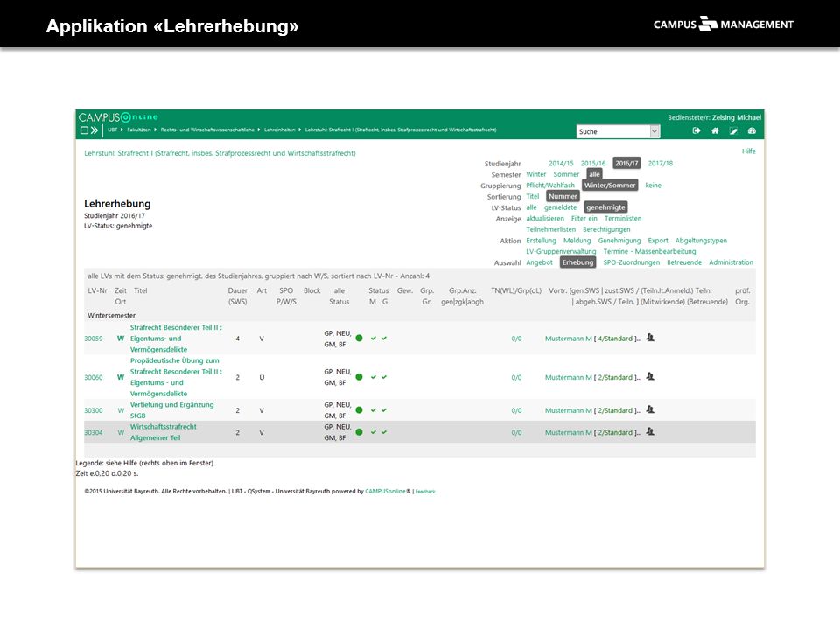Click the square navigation icon beside the breadcrumb
Screen dimensions: 840x630
point(84,130)
